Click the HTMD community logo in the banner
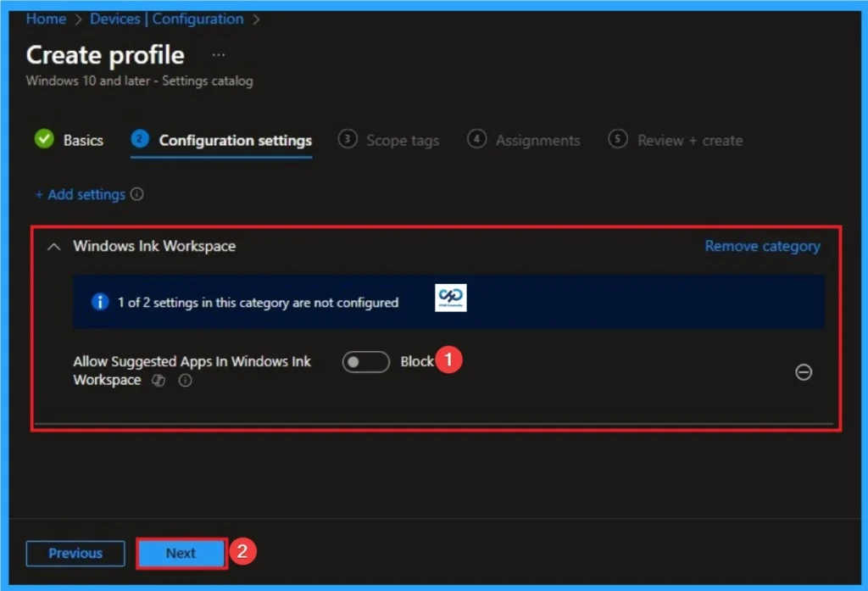This screenshot has width=868, height=591. [x=451, y=298]
